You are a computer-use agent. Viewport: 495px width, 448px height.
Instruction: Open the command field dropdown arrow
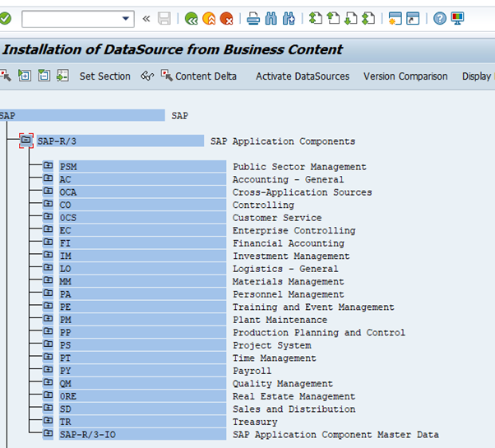[126, 19]
